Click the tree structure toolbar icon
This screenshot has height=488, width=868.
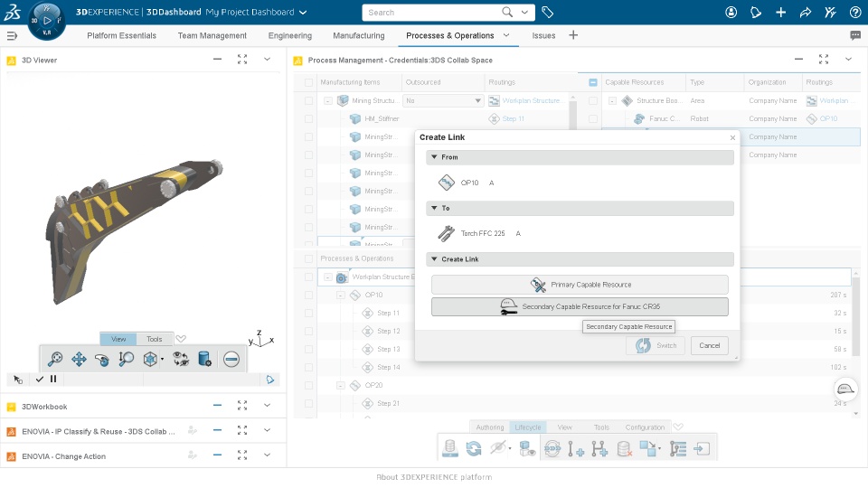tap(677, 449)
